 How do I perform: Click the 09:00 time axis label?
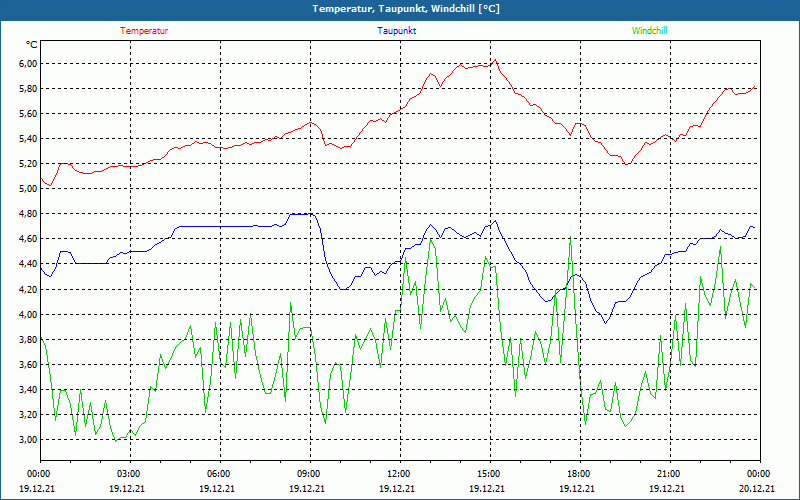(310, 473)
